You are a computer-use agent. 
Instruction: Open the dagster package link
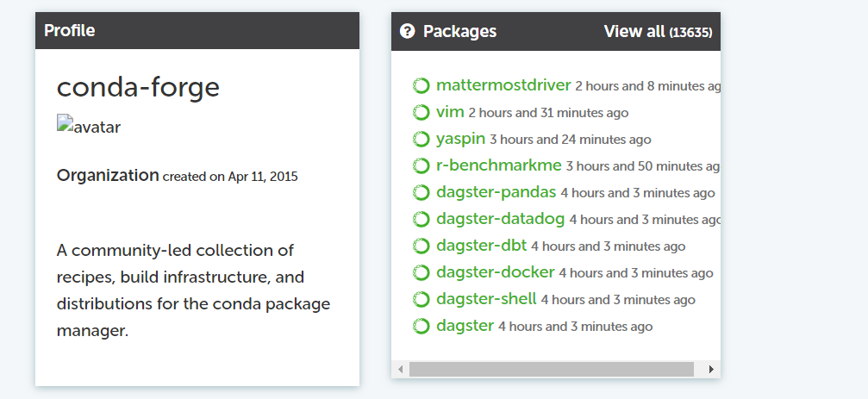tap(465, 326)
